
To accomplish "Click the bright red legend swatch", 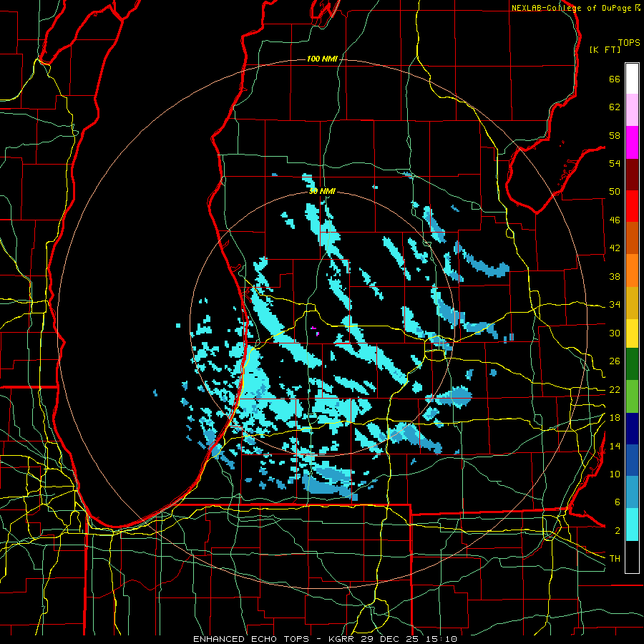I will point(632,206).
